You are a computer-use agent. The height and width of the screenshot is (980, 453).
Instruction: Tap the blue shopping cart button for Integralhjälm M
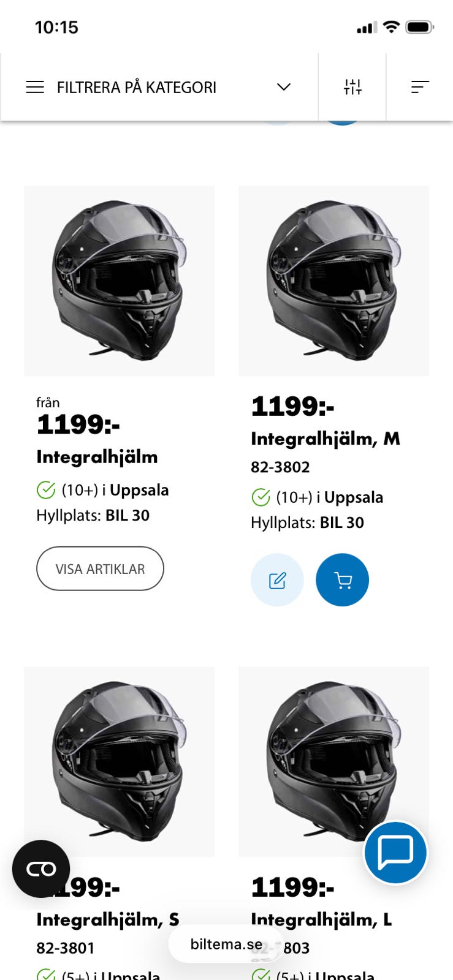point(342,580)
